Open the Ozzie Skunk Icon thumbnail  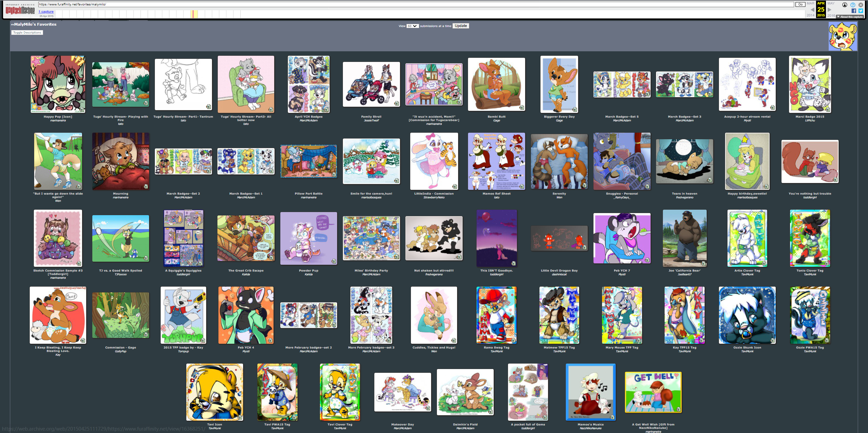[x=747, y=315]
